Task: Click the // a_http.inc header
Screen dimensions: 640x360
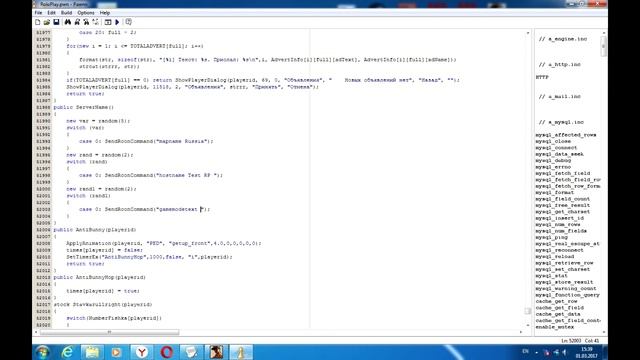Action: click(559, 64)
